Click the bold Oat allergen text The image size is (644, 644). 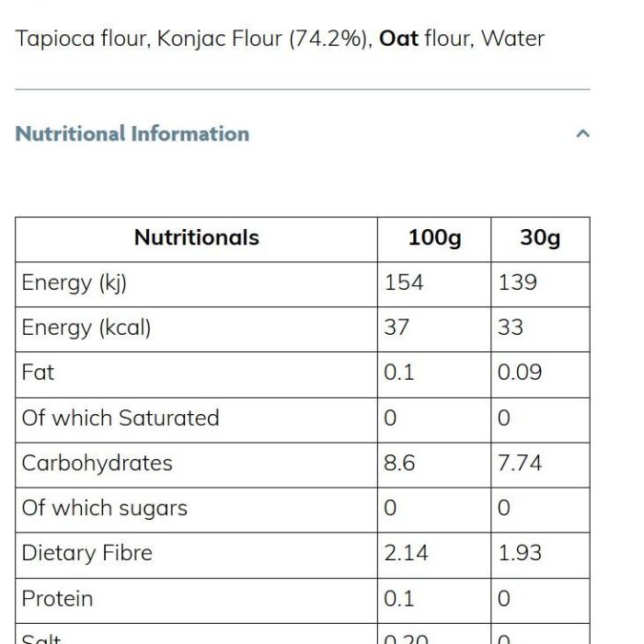(x=398, y=39)
